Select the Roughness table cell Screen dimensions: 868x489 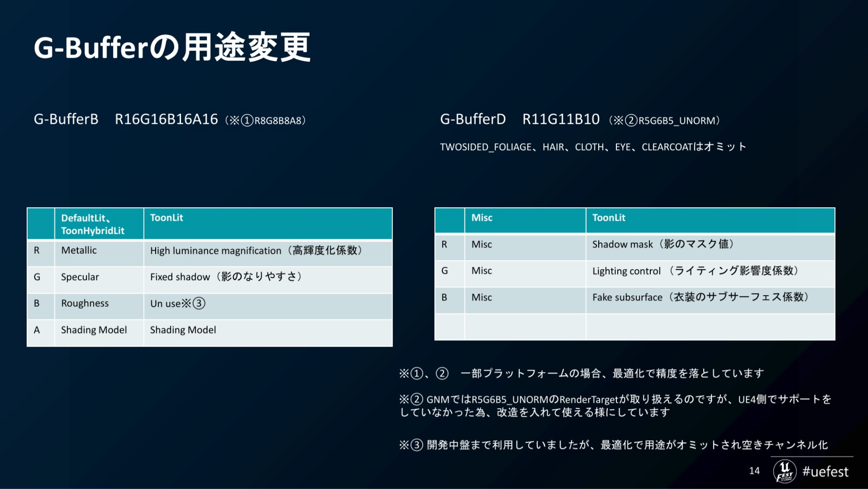point(85,303)
